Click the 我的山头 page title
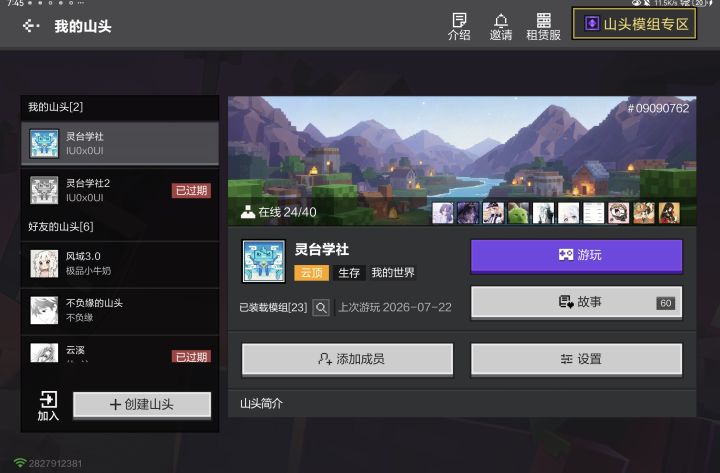The height and width of the screenshot is (473, 720). [83, 26]
